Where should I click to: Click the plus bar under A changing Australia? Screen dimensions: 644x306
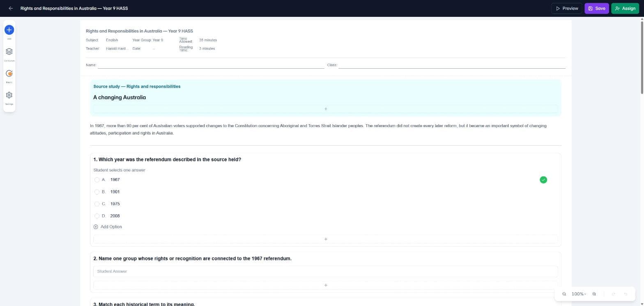(325, 109)
